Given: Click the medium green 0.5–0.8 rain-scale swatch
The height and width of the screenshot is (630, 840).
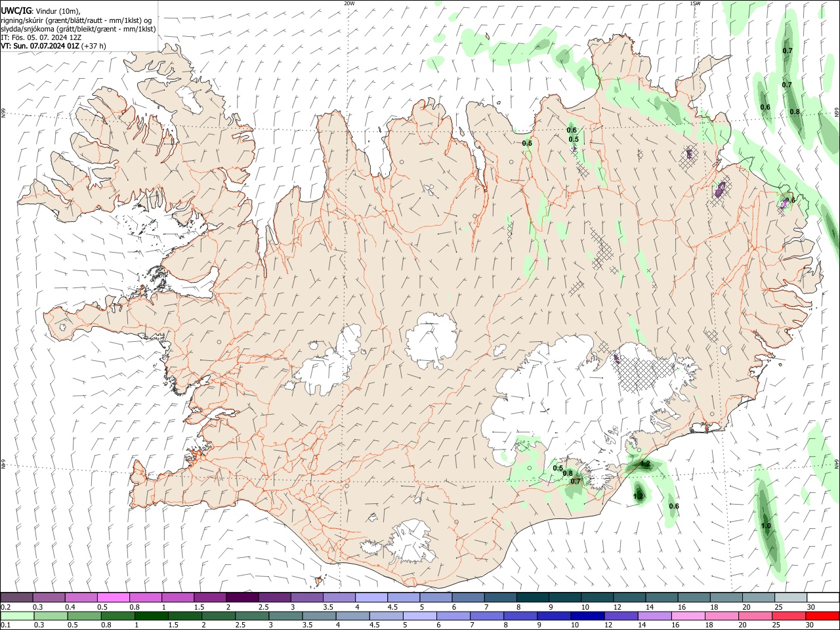Looking at the screenshot, I should [x=84, y=616].
